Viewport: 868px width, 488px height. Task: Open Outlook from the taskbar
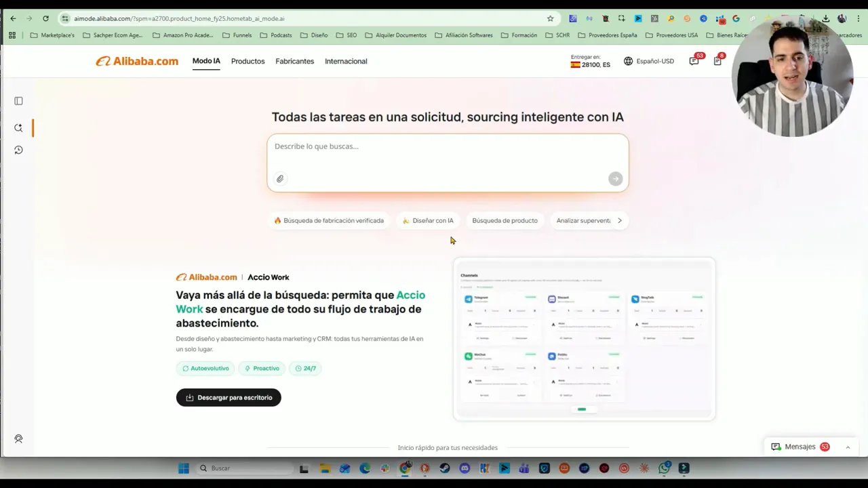coord(344,468)
